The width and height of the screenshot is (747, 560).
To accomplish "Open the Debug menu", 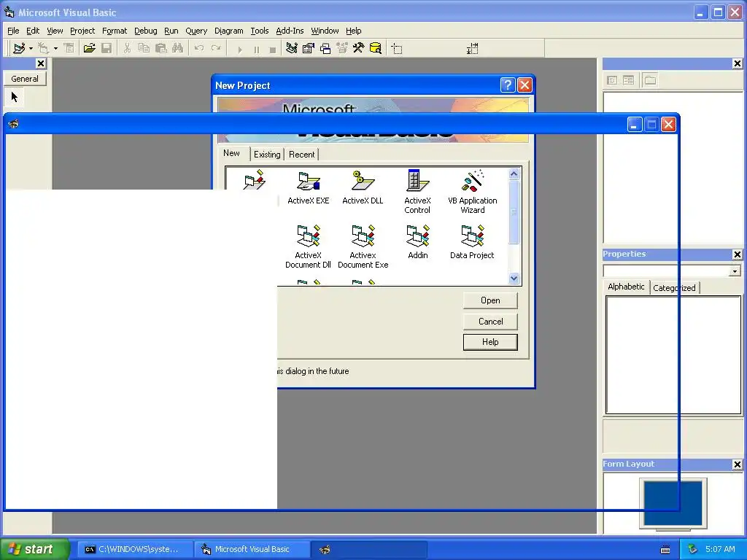I will (x=145, y=31).
